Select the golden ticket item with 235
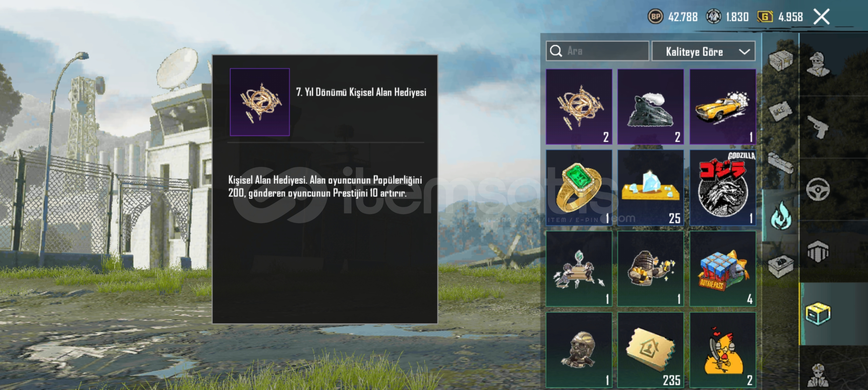The image size is (868, 390). [650, 350]
